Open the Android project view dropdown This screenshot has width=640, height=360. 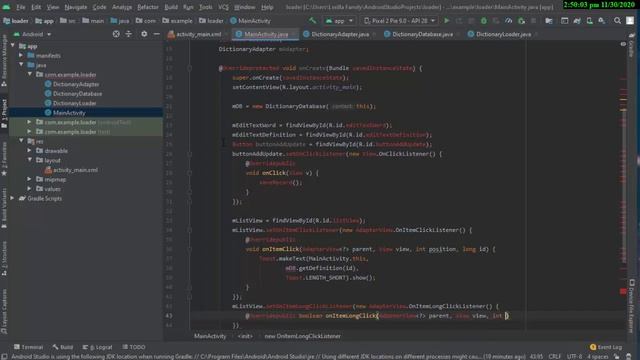[32, 34]
